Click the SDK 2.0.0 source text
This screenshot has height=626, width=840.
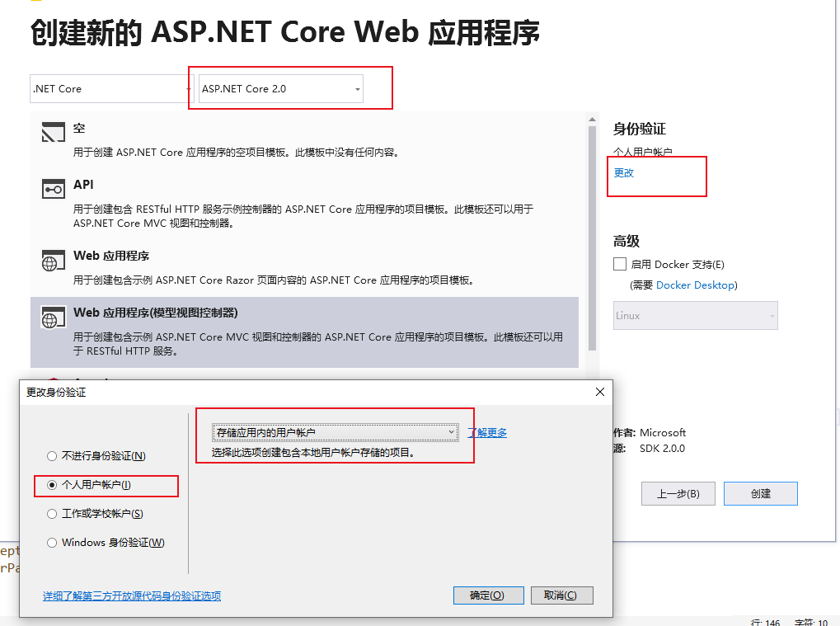pos(662,449)
